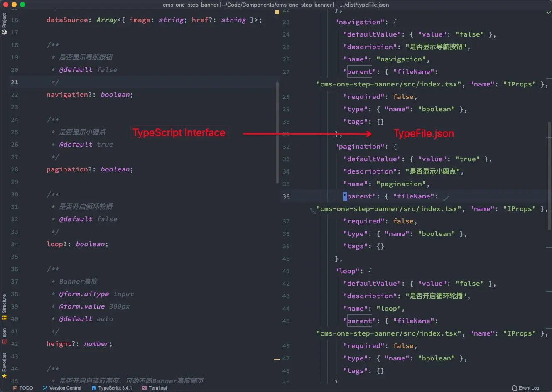552x392 pixels.
Task: Open the TypeScript 3.4.1 service panel
Action: pyautogui.click(x=112, y=388)
